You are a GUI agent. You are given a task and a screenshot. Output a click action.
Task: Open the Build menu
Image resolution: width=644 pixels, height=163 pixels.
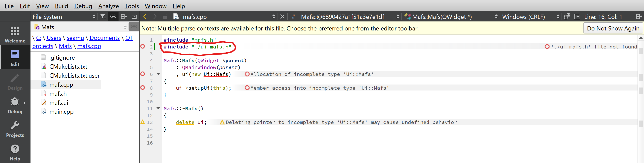point(61,6)
